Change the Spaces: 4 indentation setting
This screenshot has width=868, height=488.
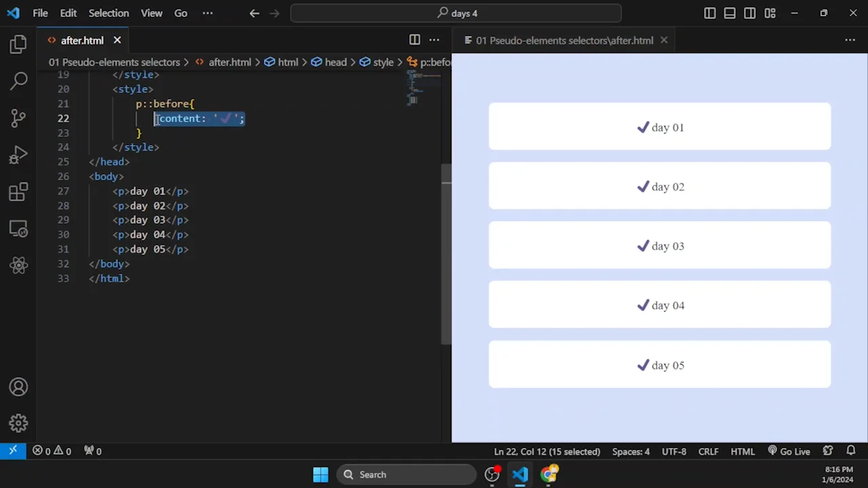tap(631, 451)
